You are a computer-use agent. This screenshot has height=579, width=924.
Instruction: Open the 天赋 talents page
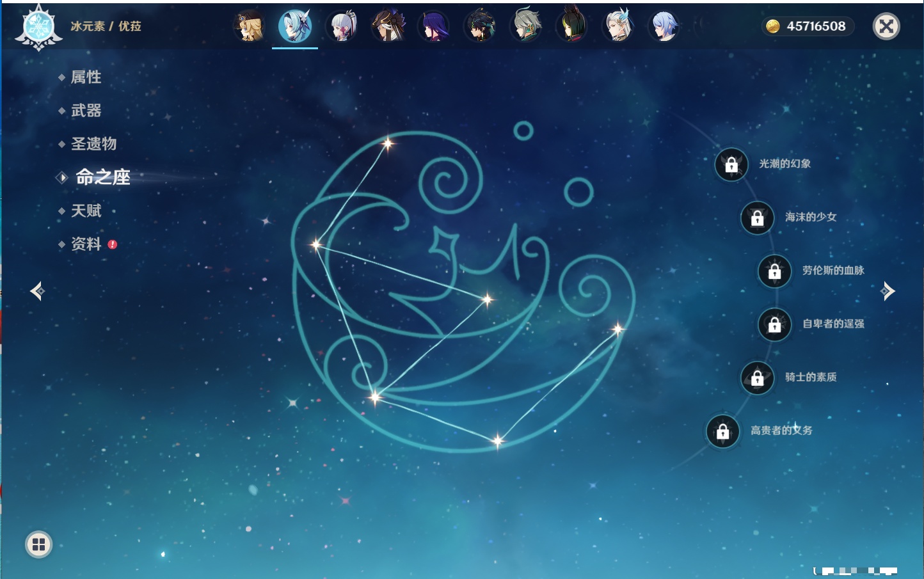pos(86,210)
